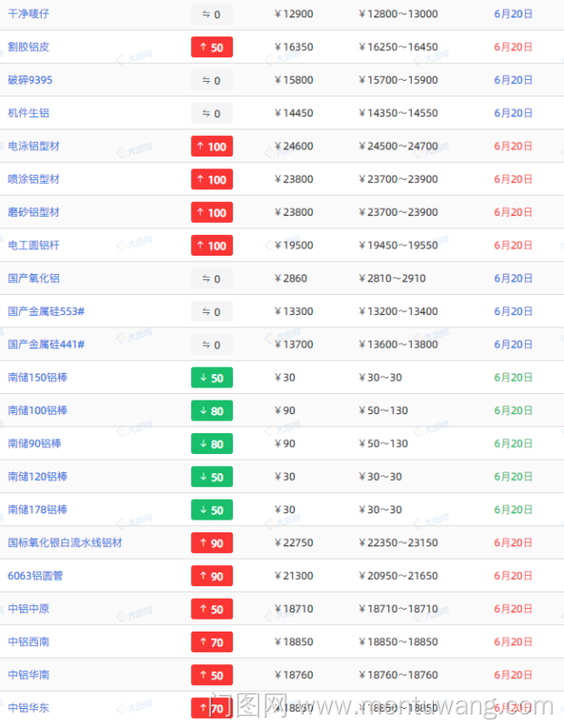Viewport: 564px width, 728px height.
Task: Click the red up-100 badge for 喷涂铝型材
Action: [x=212, y=179]
